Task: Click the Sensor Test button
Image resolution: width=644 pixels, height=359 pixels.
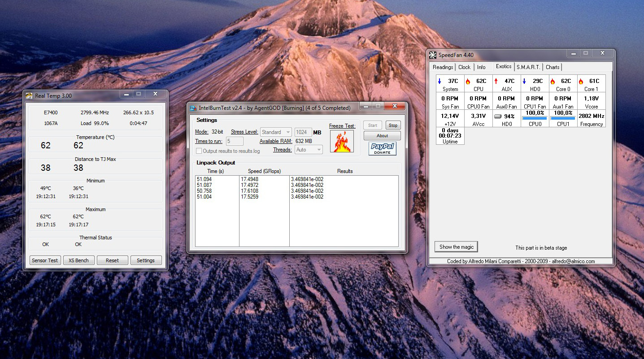Action: pos(45,260)
